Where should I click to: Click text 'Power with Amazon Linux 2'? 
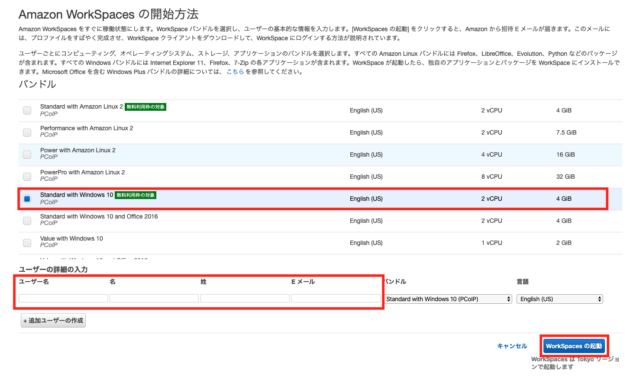pos(78,150)
